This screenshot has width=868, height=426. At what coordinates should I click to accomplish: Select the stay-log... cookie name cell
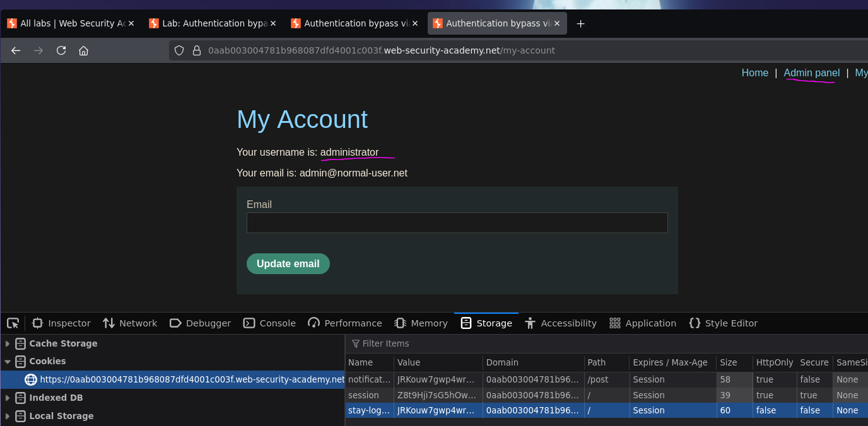pos(370,410)
